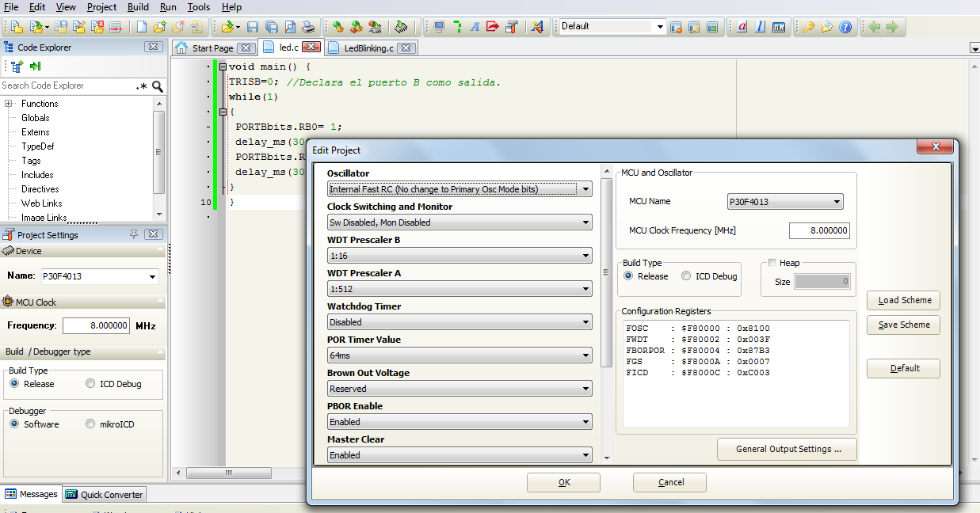Switch to the LedBlinking.c tab
Viewport: 980px width, 513px height.
pyautogui.click(x=368, y=48)
